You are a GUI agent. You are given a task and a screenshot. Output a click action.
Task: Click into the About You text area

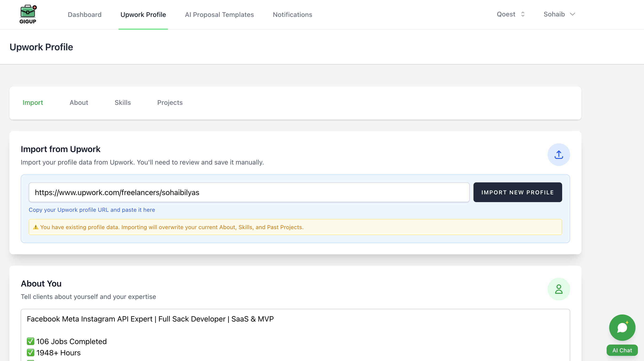click(x=295, y=335)
